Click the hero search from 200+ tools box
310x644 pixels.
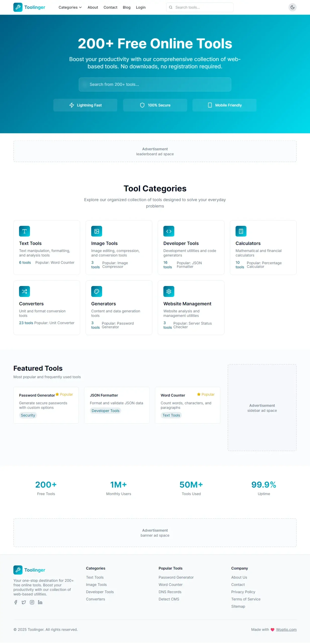[155, 84]
